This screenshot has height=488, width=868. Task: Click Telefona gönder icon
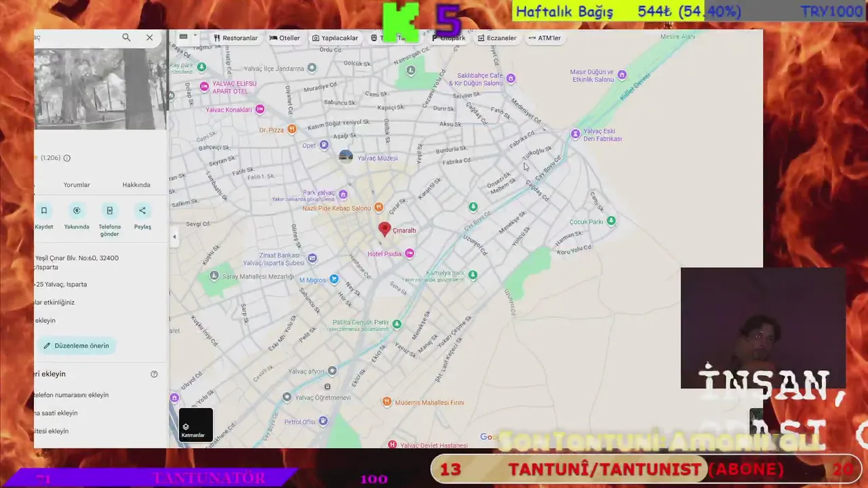(x=109, y=211)
